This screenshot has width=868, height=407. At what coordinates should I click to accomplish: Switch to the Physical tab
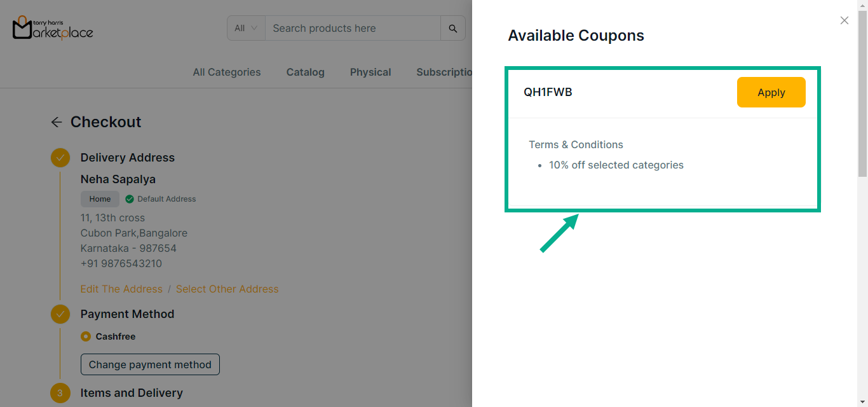pyautogui.click(x=370, y=72)
